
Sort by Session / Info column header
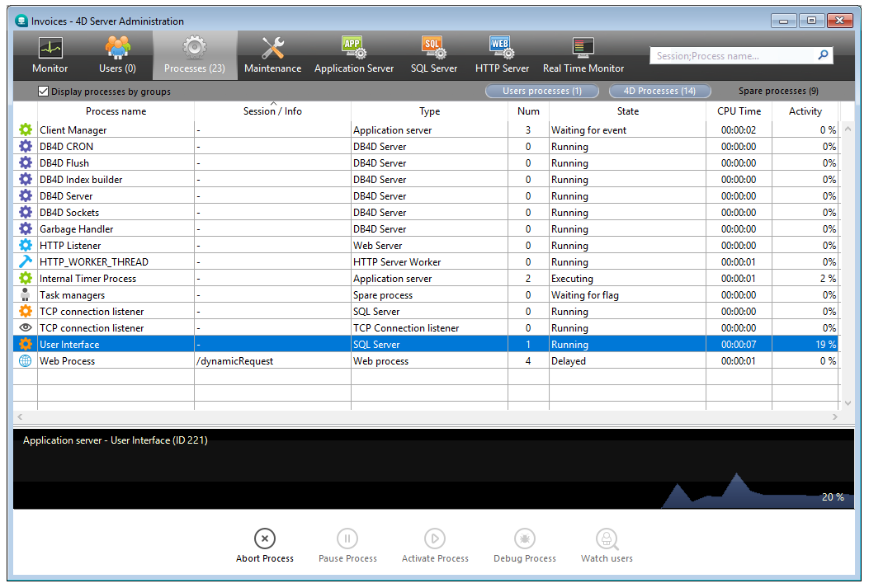coord(272,111)
